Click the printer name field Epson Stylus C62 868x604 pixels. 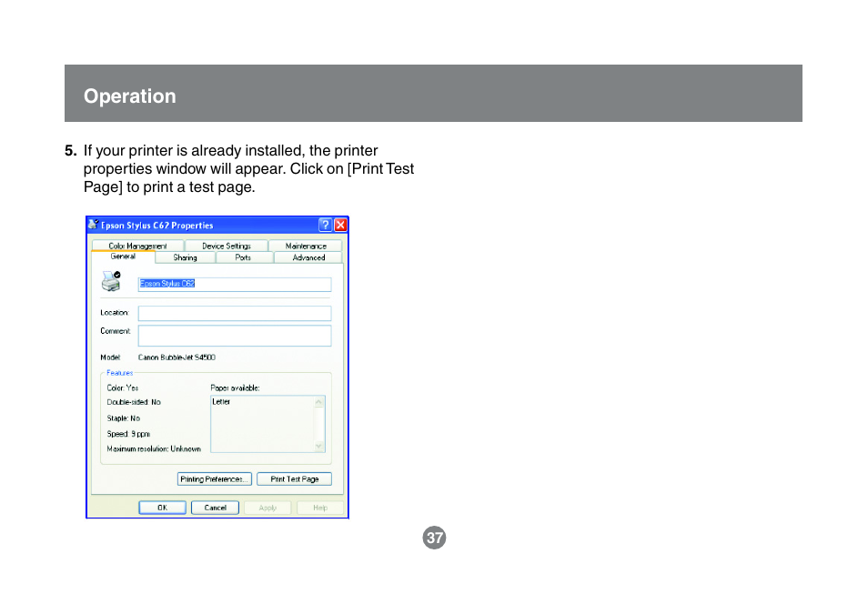click(235, 284)
